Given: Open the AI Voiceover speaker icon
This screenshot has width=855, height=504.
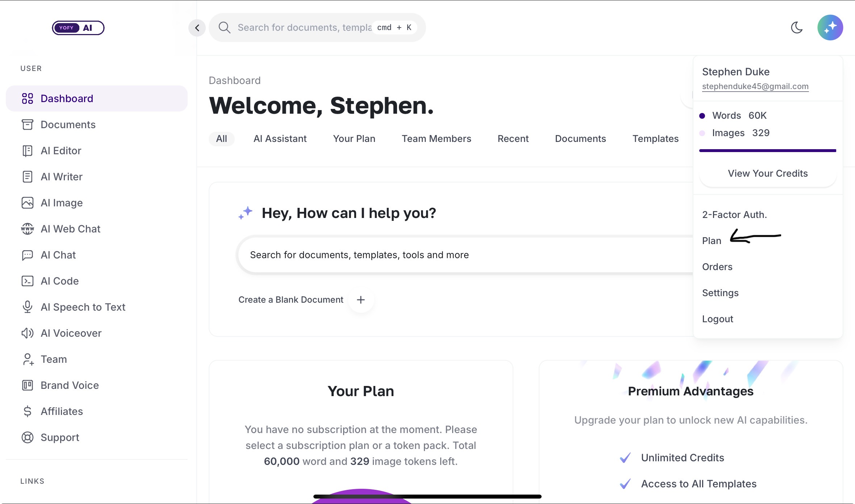Looking at the screenshot, I should [28, 333].
